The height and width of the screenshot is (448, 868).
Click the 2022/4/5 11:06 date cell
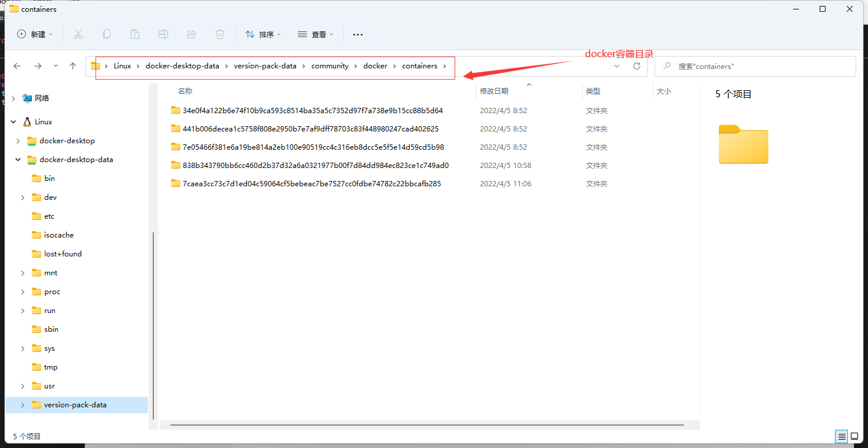point(505,184)
